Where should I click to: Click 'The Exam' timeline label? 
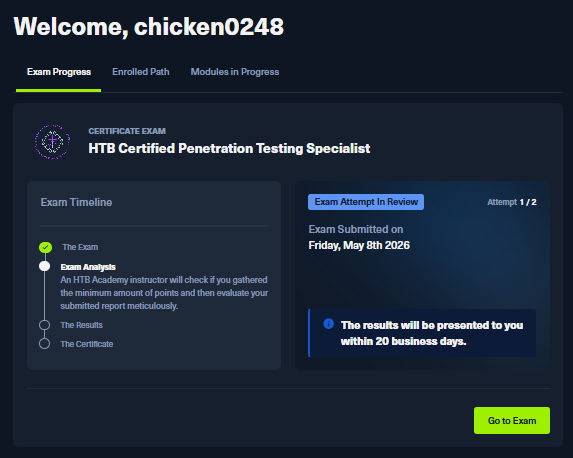80,247
